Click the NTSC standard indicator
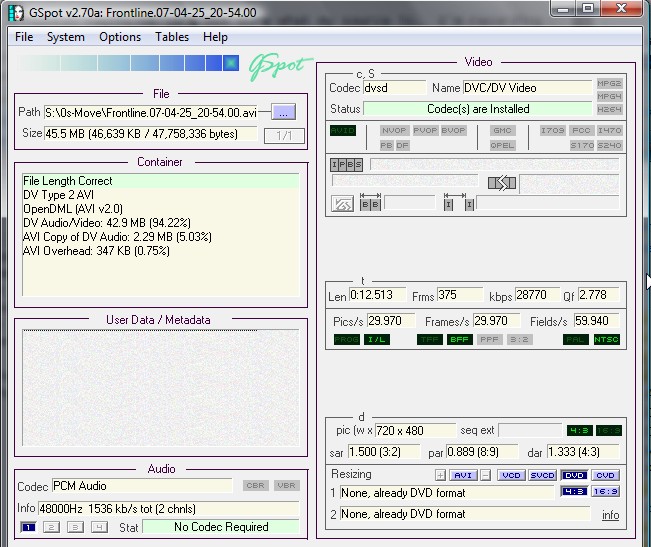Viewport: 651px width, 547px height. tap(606, 339)
